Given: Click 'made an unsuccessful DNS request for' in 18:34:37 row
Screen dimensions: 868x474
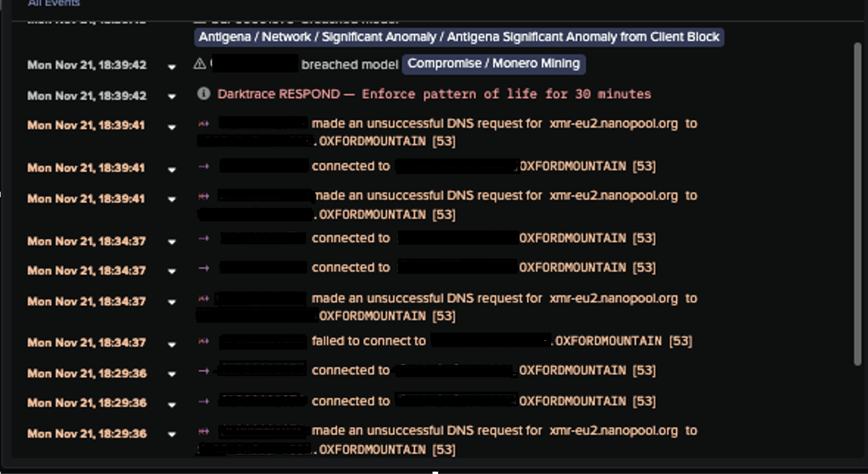Looking at the screenshot, I should 427,298.
